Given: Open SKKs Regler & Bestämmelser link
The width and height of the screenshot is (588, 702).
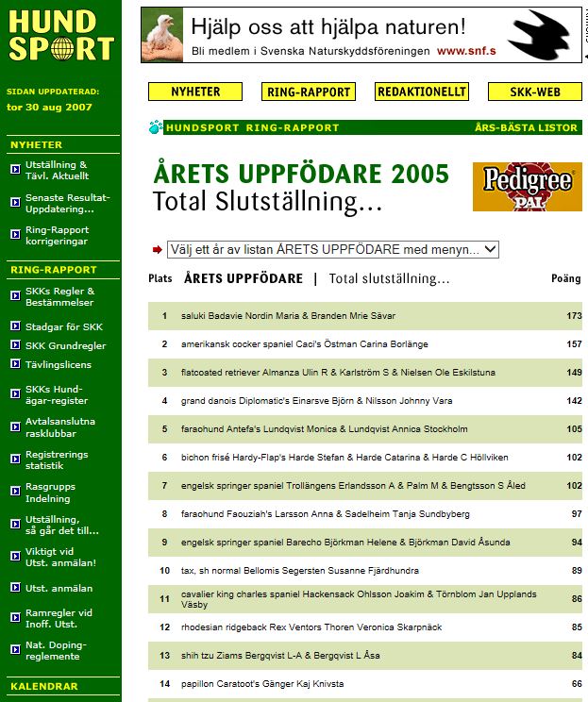Looking at the screenshot, I should point(60,296).
